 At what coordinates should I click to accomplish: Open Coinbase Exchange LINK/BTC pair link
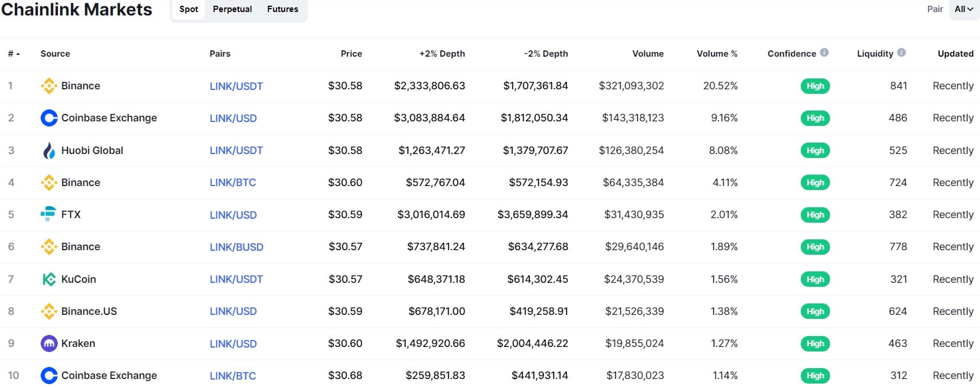[x=232, y=376]
